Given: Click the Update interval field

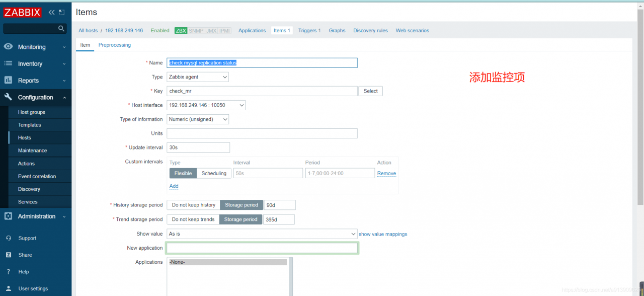Looking at the screenshot, I should point(198,147).
